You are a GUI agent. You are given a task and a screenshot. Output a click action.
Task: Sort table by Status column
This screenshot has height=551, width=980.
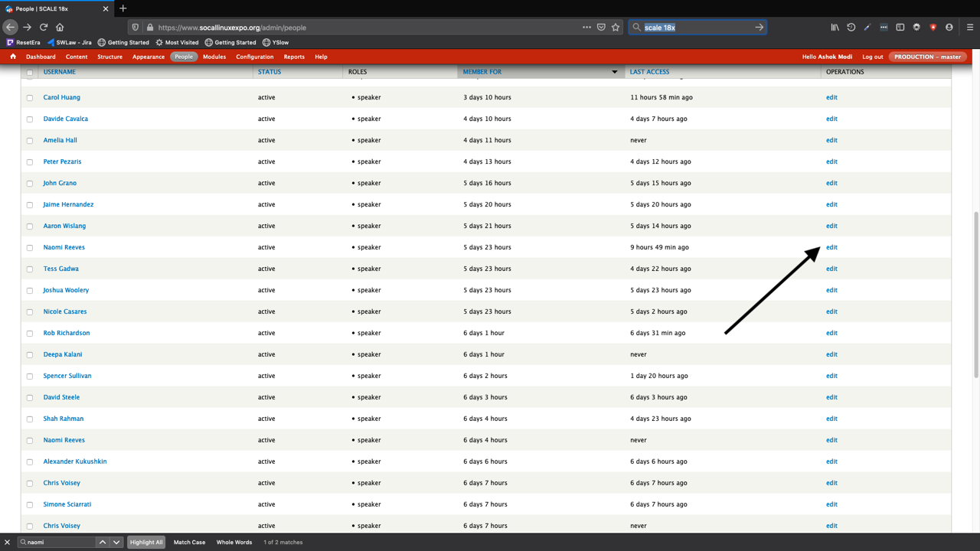point(269,72)
